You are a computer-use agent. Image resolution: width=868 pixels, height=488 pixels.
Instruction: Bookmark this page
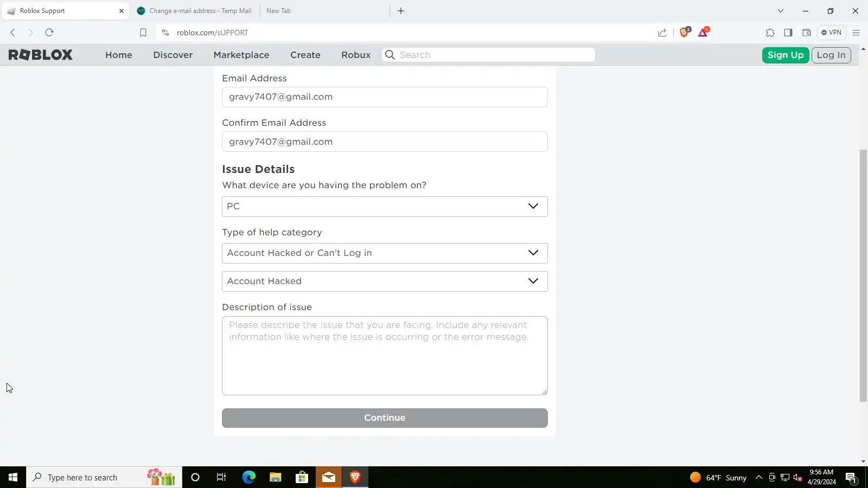[x=143, y=33]
